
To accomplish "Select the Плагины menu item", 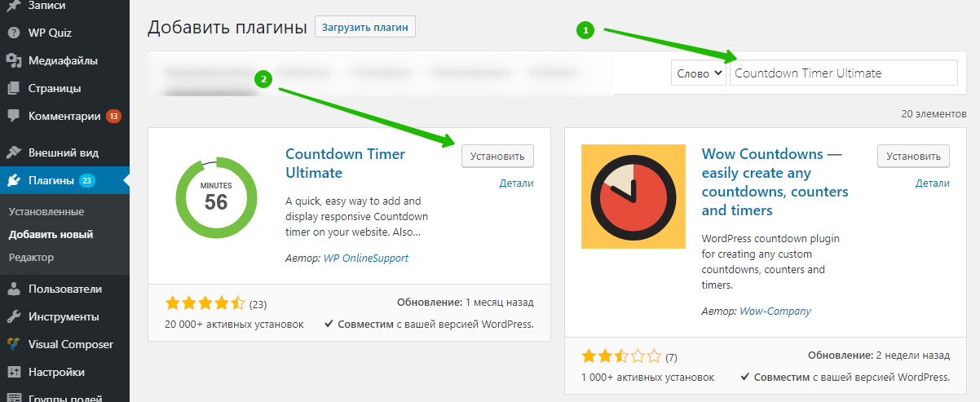I will pos(64,180).
